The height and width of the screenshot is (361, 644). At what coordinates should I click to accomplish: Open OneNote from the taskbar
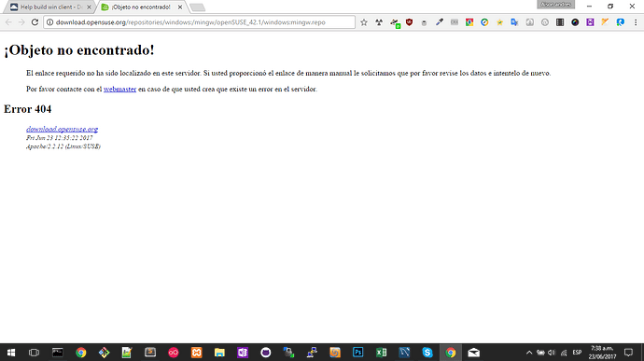pos(243,353)
